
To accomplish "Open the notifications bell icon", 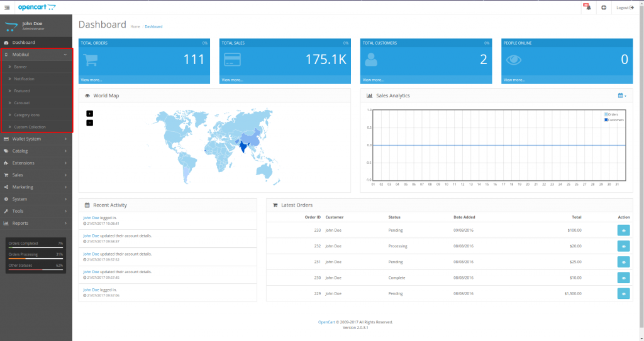I will (x=588, y=8).
